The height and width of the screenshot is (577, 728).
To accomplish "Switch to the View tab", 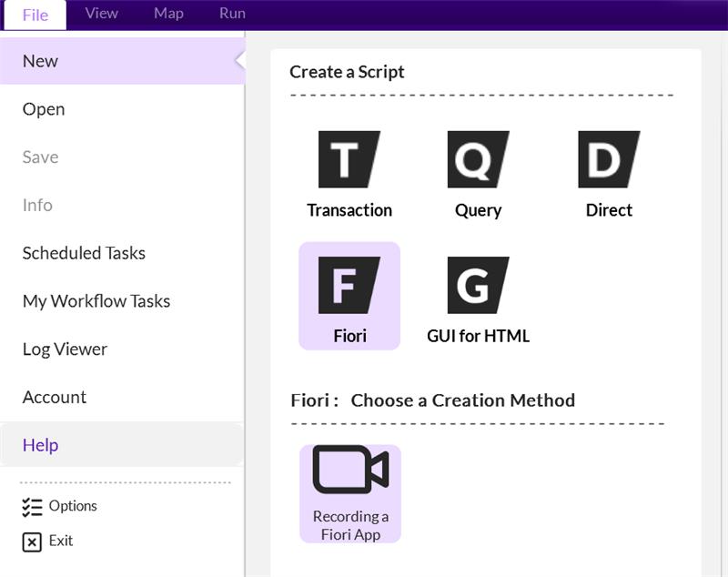I will click(x=101, y=14).
